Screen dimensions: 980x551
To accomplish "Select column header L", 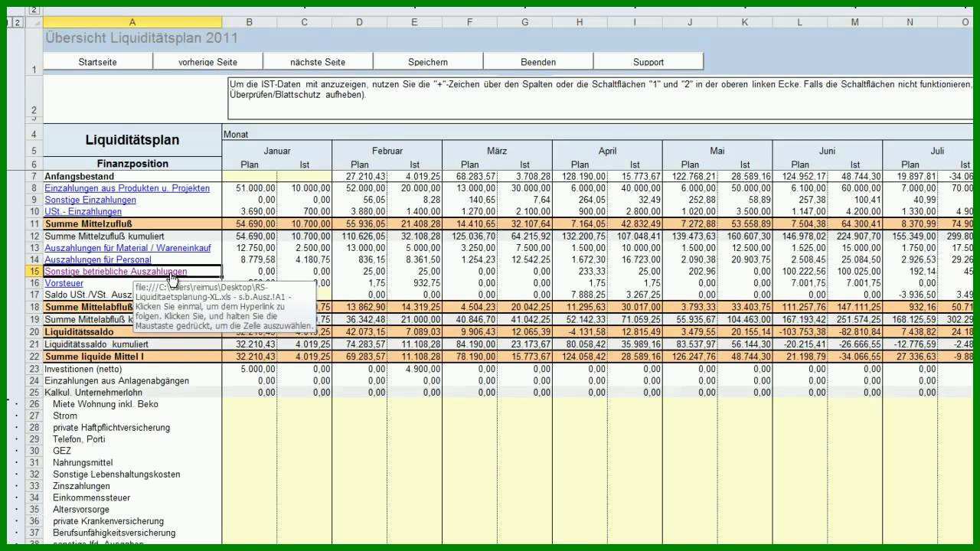I will coord(800,23).
